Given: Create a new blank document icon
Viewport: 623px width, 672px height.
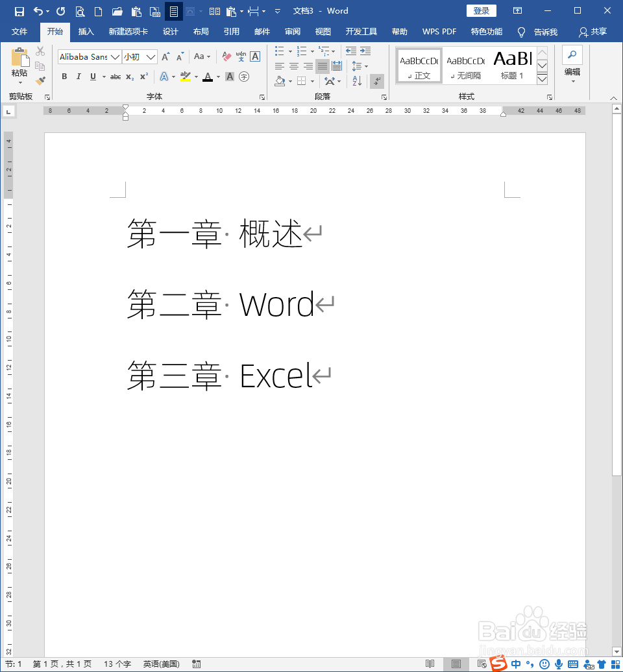Looking at the screenshot, I should coord(98,11).
